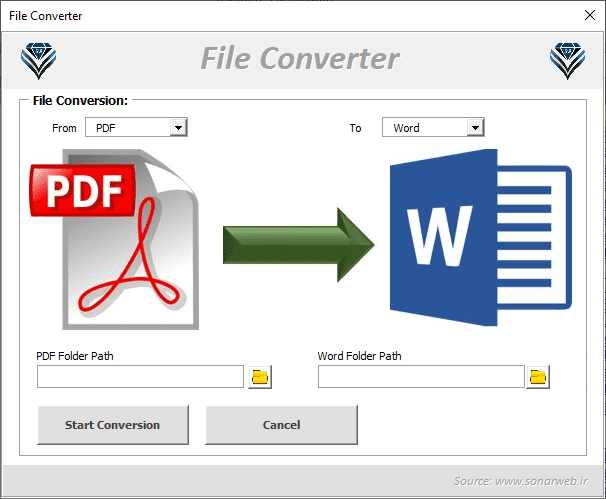Click the 'Word Folder Path' label
Screen dimensions: 606x499
click(x=359, y=356)
